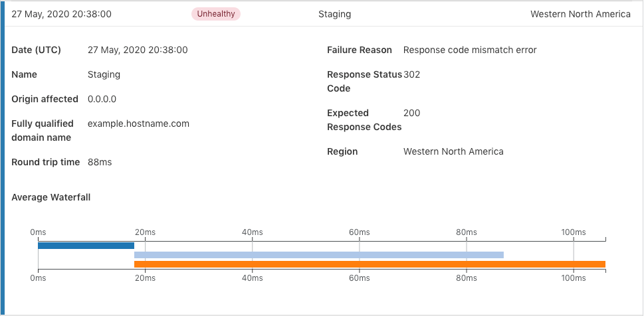
Task: Collapse the expanded 27 May event row
Action: click(322, 14)
